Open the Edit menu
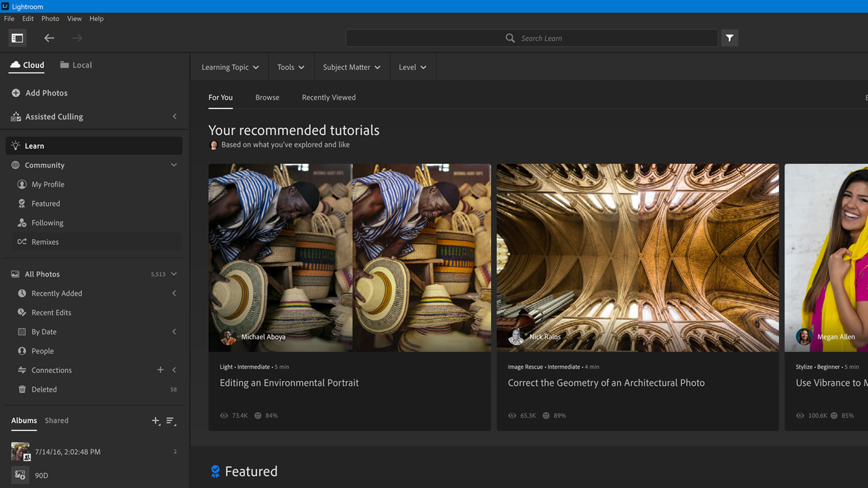868x488 pixels. pos(28,18)
